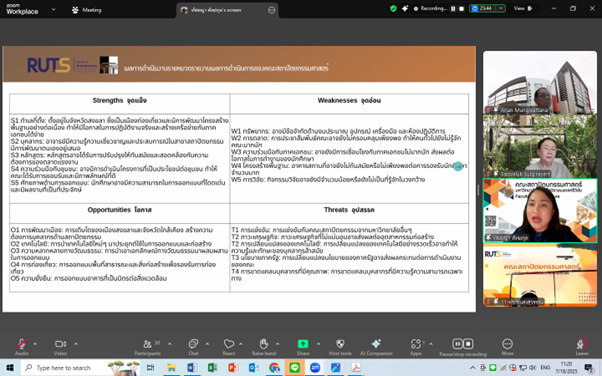Select the bottom participant video thumbnail

click(x=540, y=275)
